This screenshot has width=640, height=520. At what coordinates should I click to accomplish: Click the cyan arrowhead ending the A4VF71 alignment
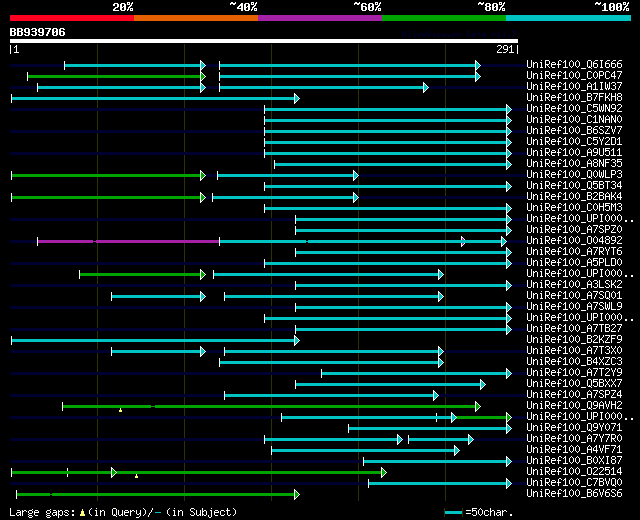pos(457,451)
